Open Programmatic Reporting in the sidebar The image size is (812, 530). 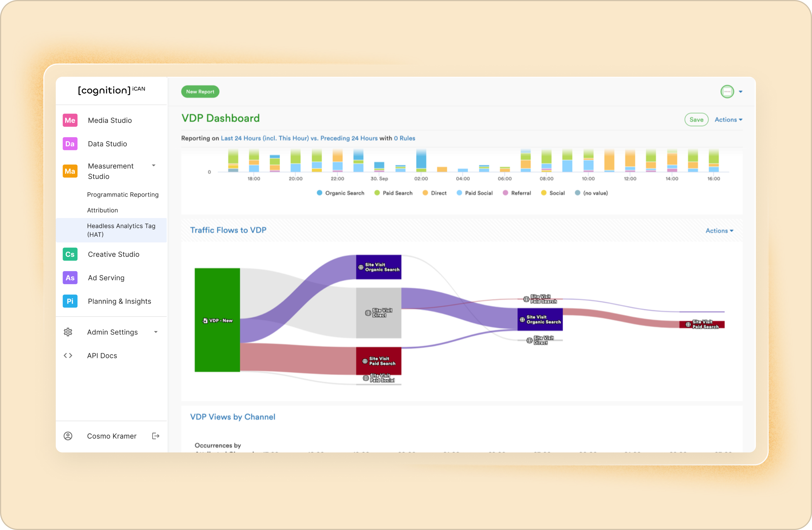click(x=123, y=195)
